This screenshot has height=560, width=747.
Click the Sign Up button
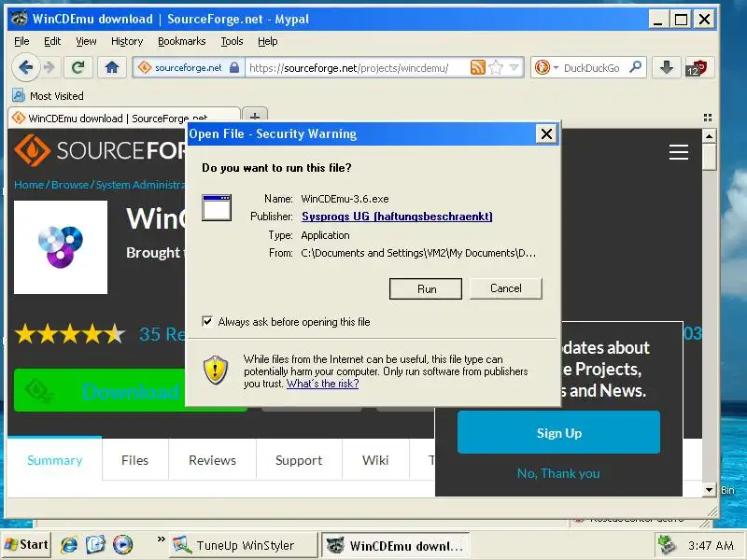(x=558, y=432)
